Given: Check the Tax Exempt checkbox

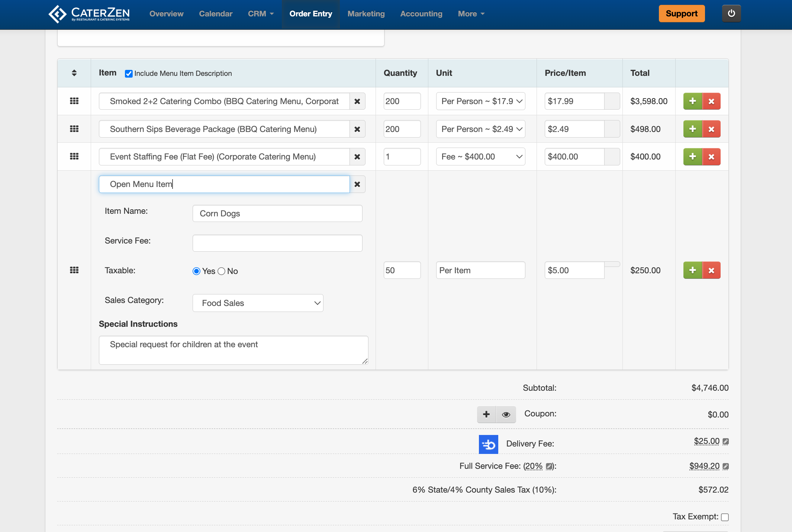Looking at the screenshot, I should (x=724, y=517).
